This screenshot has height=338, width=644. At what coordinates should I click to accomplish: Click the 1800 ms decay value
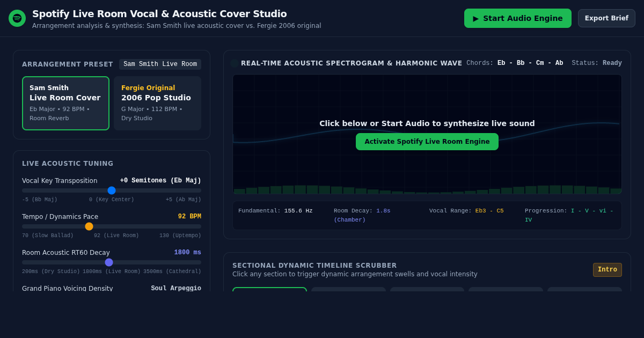(187, 253)
